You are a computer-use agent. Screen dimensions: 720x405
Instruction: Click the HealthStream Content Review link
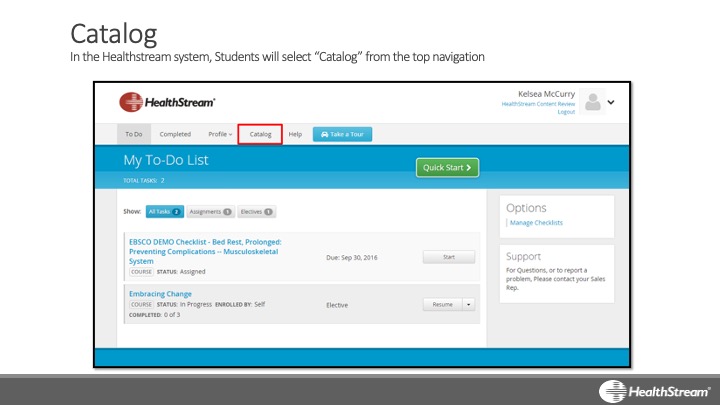538,104
